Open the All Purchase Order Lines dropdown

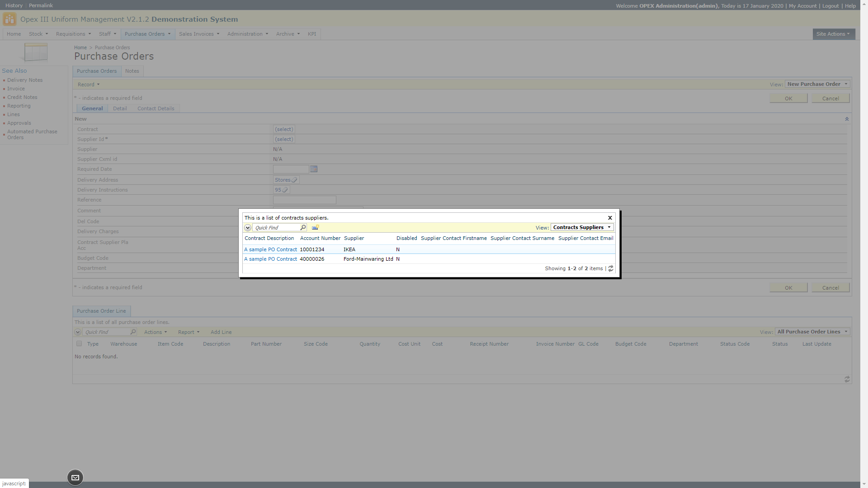tap(812, 332)
